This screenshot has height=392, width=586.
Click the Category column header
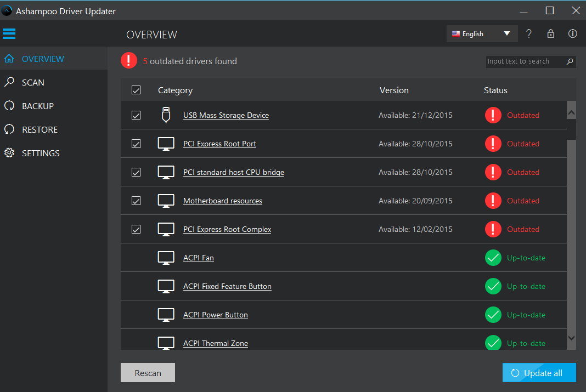click(x=175, y=90)
